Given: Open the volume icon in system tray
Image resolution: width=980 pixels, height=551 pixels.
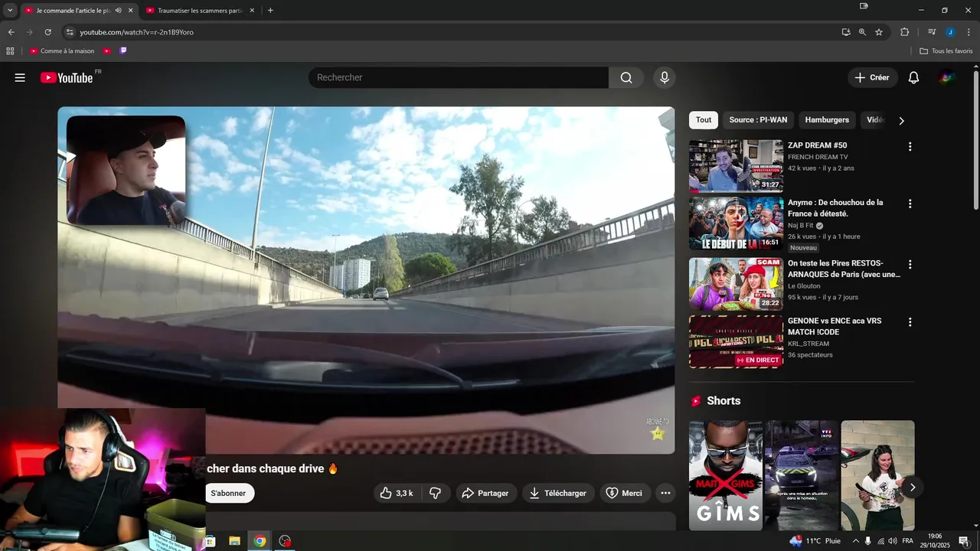Looking at the screenshot, I should (893, 541).
